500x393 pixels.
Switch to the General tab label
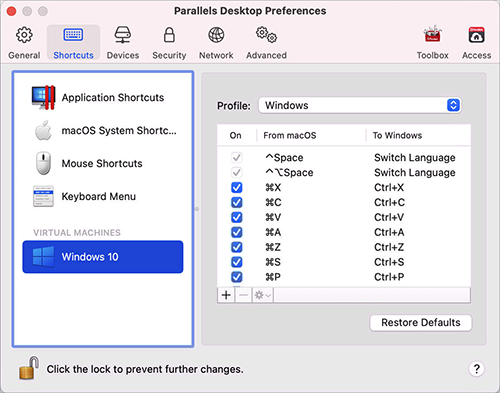24,55
